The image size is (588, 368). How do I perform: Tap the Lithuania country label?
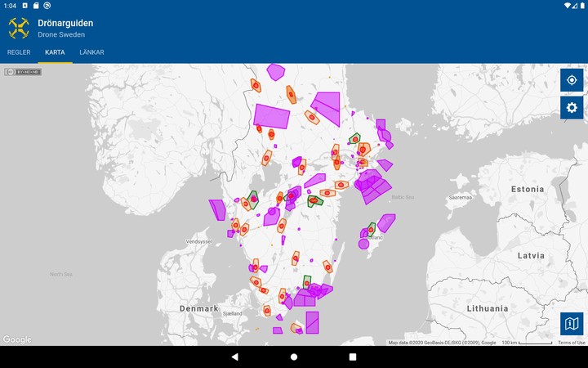(488, 308)
